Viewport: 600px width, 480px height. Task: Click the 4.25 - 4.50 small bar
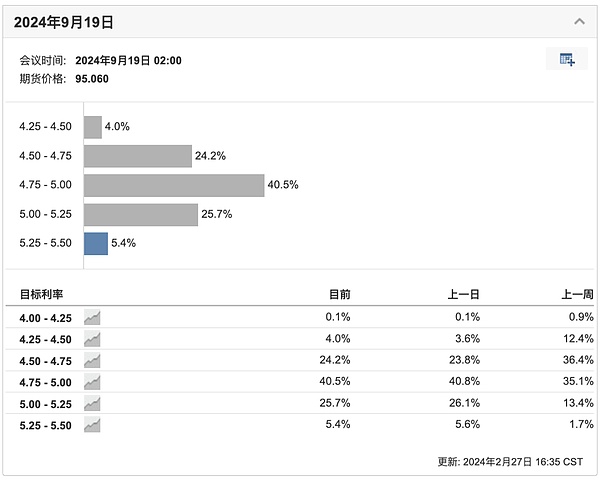point(93,127)
